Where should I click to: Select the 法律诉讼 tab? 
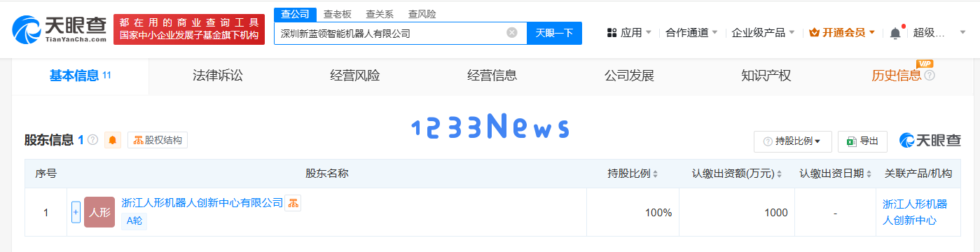point(217,76)
